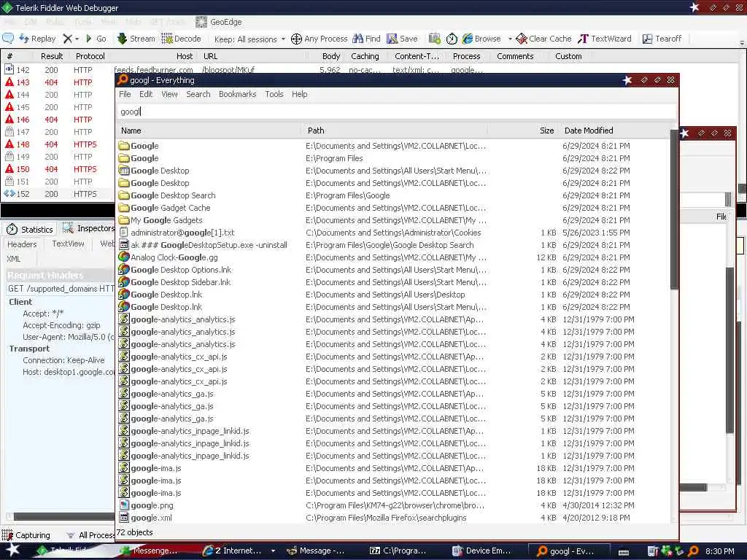This screenshot has width=747, height=560.
Task: Sort results by Date Modified column
Action: 614,131
